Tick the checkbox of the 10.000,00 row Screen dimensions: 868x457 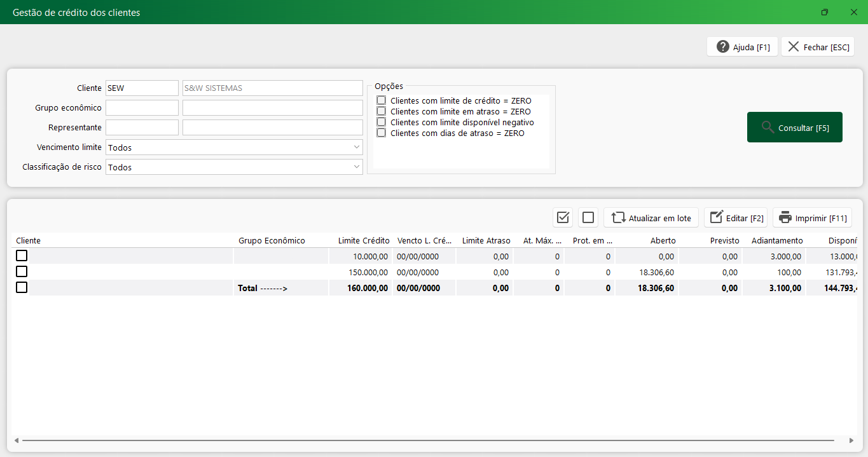click(22, 256)
